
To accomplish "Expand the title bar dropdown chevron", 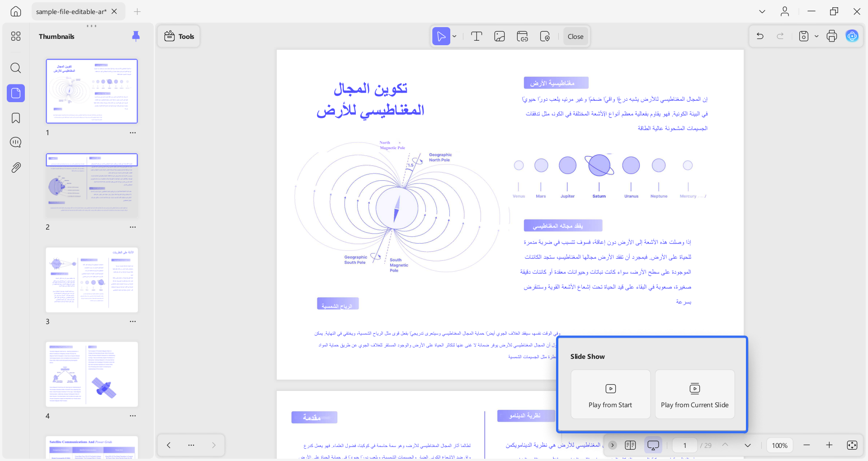I will [x=762, y=11].
